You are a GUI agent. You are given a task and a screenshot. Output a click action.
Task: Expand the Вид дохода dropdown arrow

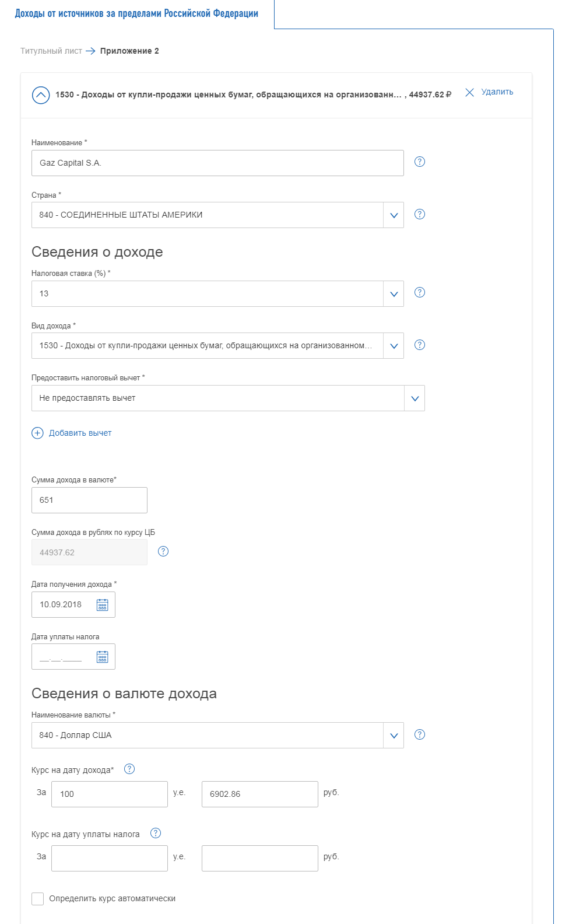pyautogui.click(x=394, y=346)
